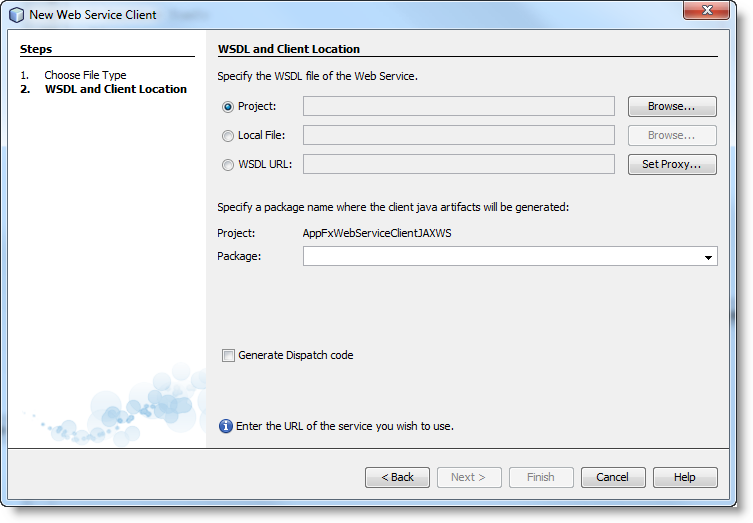Screen dimensions: 753x523
Task: Select the WSDL URL radio button
Action: 228,165
